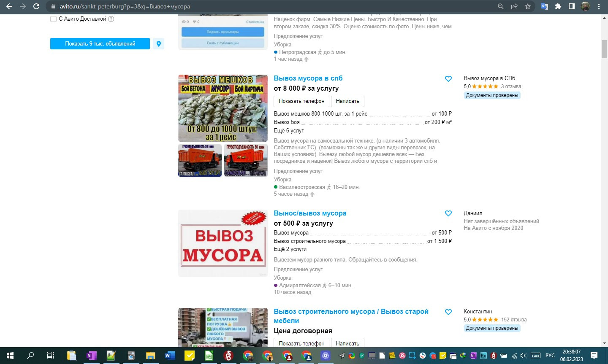This screenshot has height=364, width=608.
Task: Open the map pin button beside results button
Action: (x=159, y=44)
